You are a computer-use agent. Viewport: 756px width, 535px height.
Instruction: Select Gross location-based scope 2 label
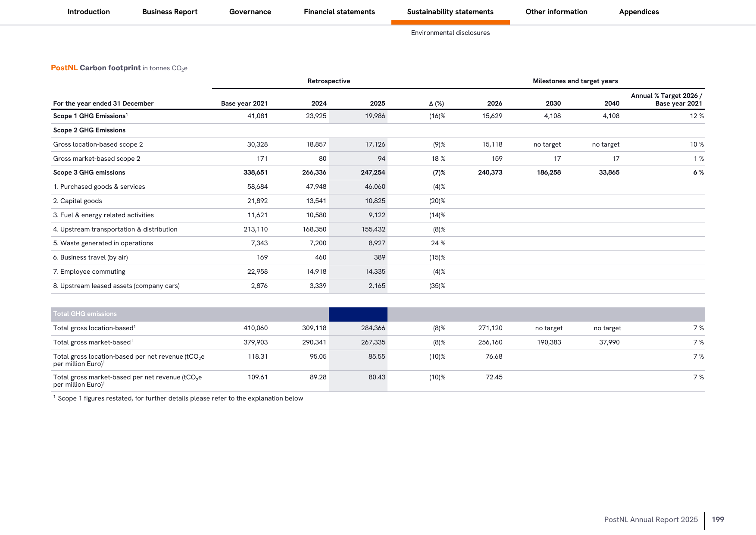98,144
